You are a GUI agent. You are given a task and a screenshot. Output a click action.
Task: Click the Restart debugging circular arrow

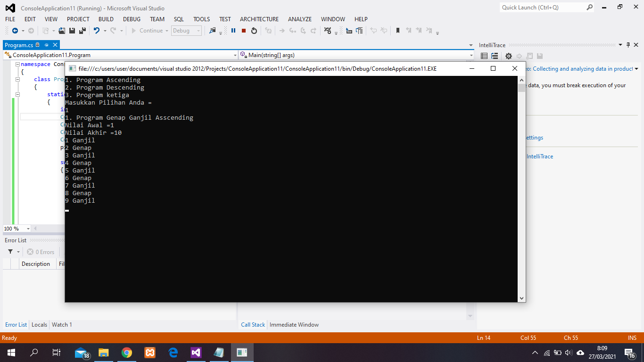point(254,31)
